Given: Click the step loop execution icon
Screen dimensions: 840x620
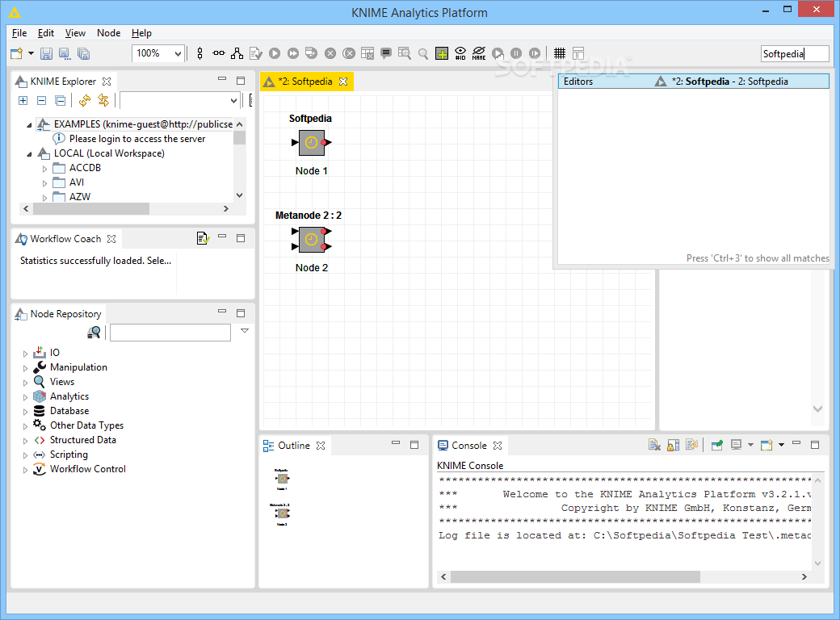Looking at the screenshot, I should pos(498,53).
